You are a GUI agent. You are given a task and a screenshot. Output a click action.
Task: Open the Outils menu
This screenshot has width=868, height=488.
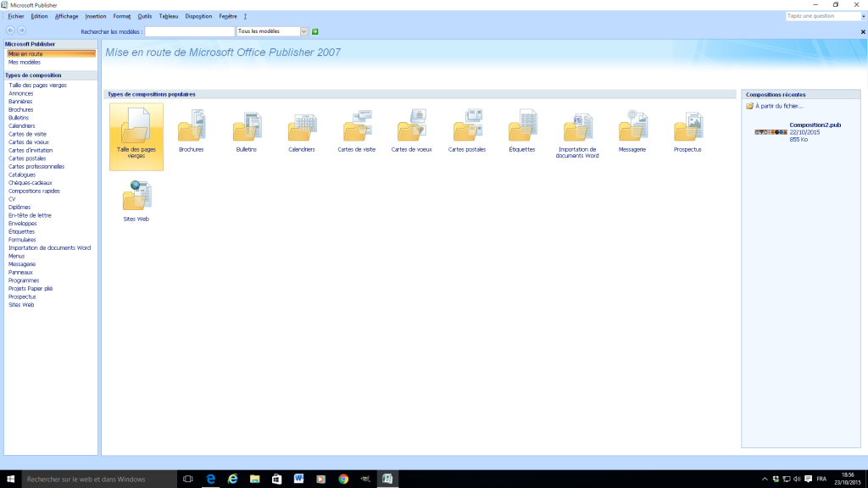(144, 17)
